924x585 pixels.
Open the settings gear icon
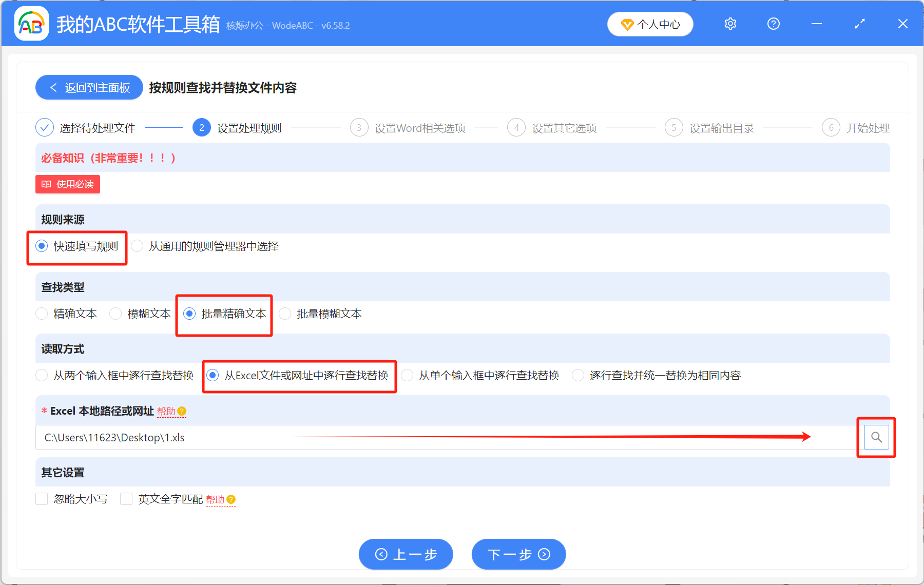729,24
